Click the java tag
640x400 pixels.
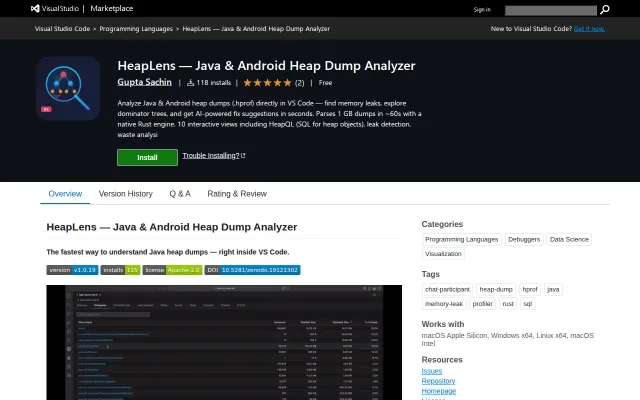[x=553, y=289]
